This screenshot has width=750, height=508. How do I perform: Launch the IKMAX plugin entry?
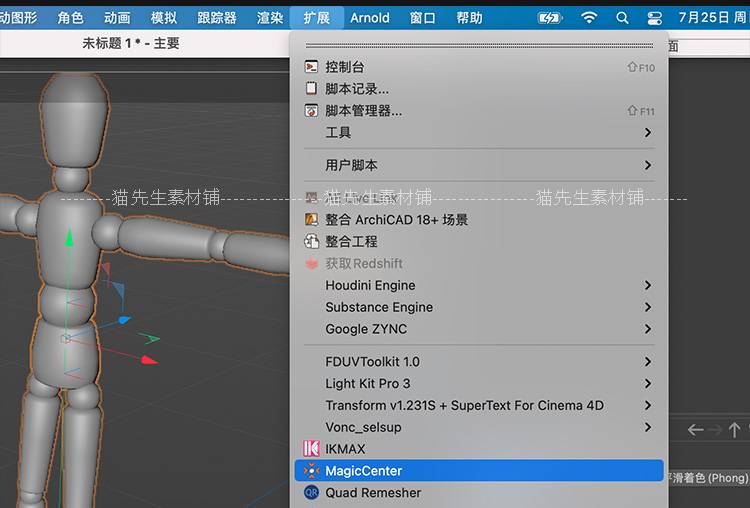coord(479,449)
